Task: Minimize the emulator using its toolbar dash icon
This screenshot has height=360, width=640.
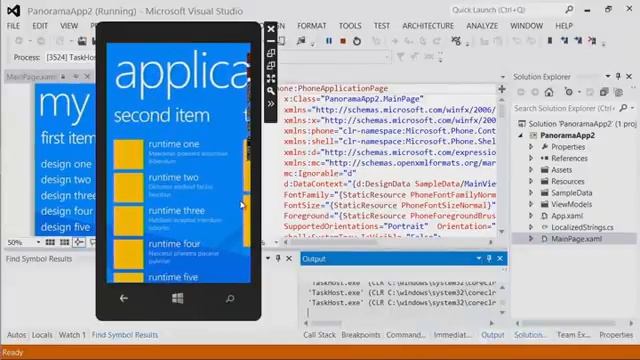Action: tap(271, 41)
